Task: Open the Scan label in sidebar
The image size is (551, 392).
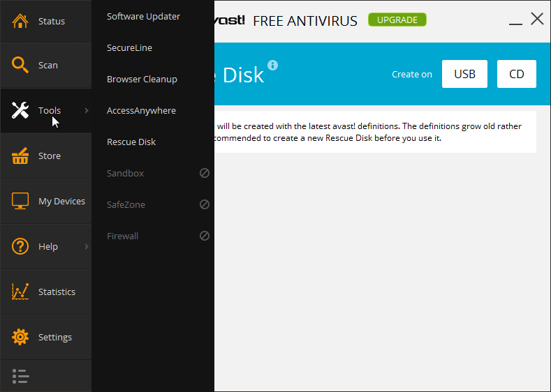Action: tap(48, 66)
